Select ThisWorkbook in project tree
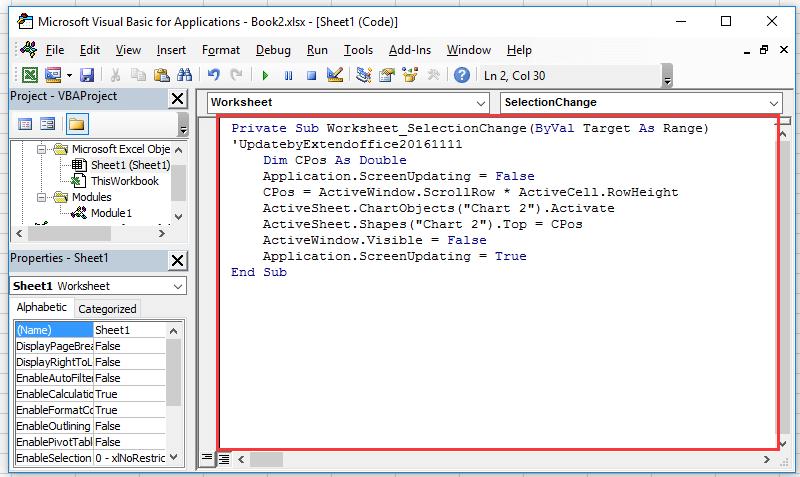The width and height of the screenshot is (800, 477). [x=124, y=181]
